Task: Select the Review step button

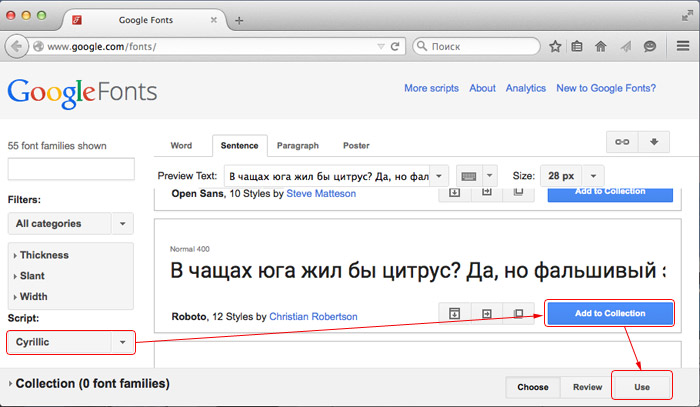Action: point(588,387)
